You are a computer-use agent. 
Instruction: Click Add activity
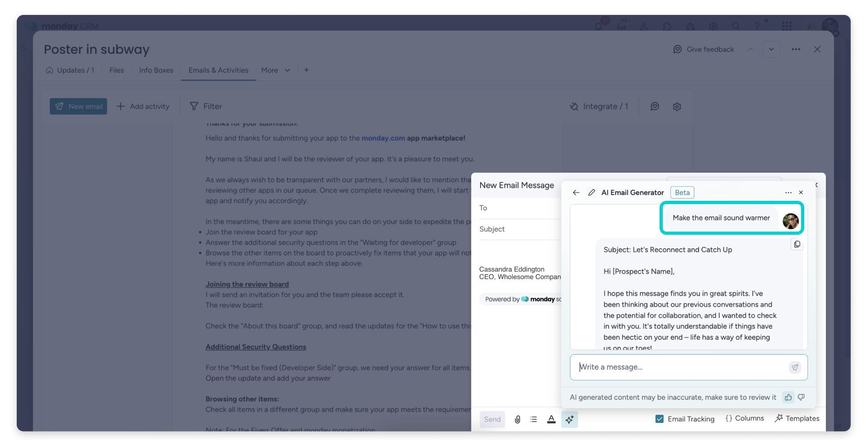tap(143, 106)
